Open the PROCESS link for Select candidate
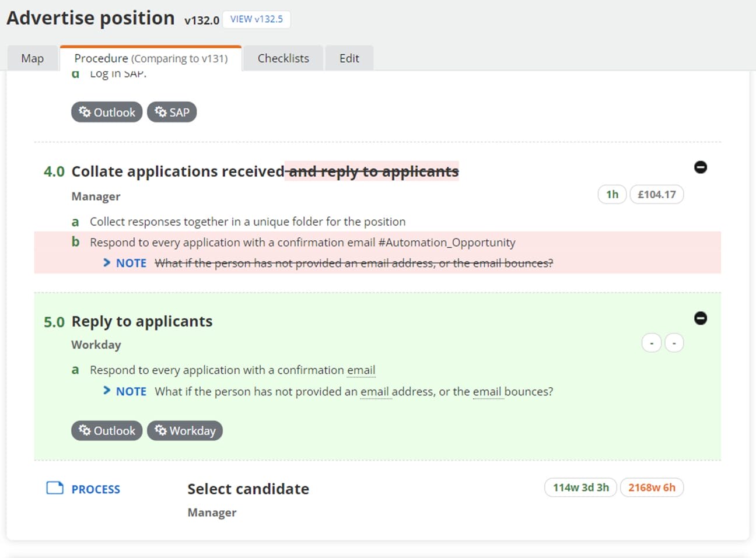 [x=96, y=489]
